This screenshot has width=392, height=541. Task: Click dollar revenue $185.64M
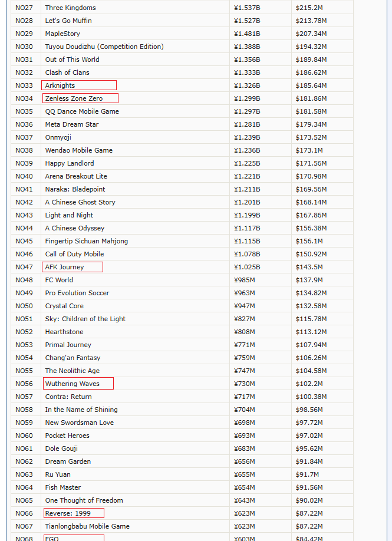pos(311,85)
